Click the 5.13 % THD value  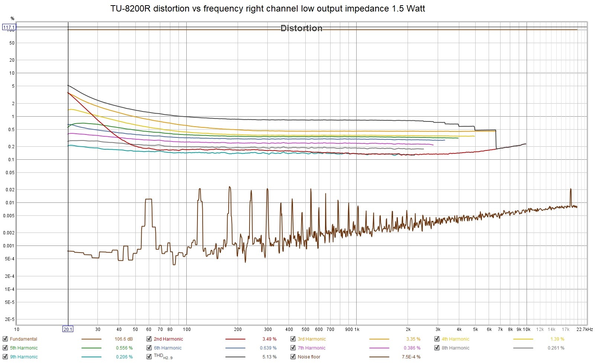[x=269, y=357]
